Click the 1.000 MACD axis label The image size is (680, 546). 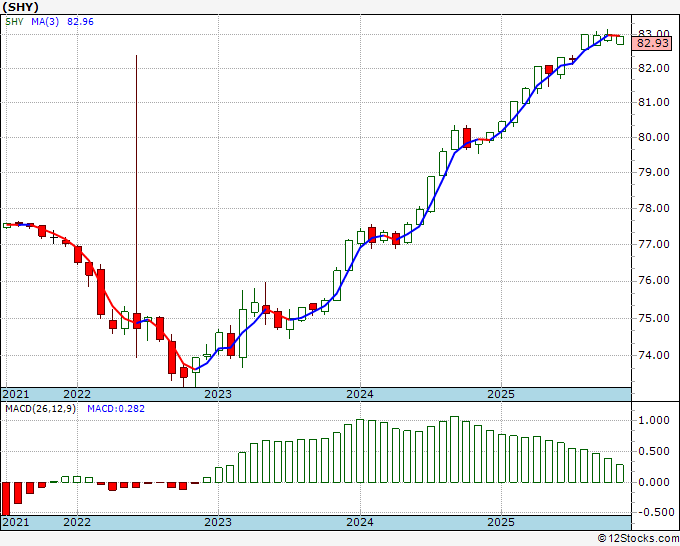click(x=654, y=420)
